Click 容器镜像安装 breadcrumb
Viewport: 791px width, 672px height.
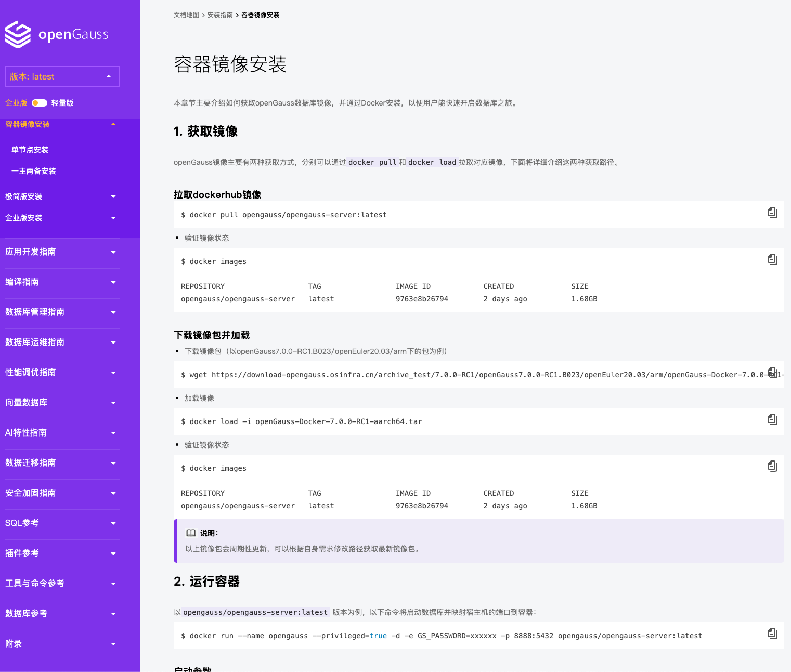(x=260, y=15)
